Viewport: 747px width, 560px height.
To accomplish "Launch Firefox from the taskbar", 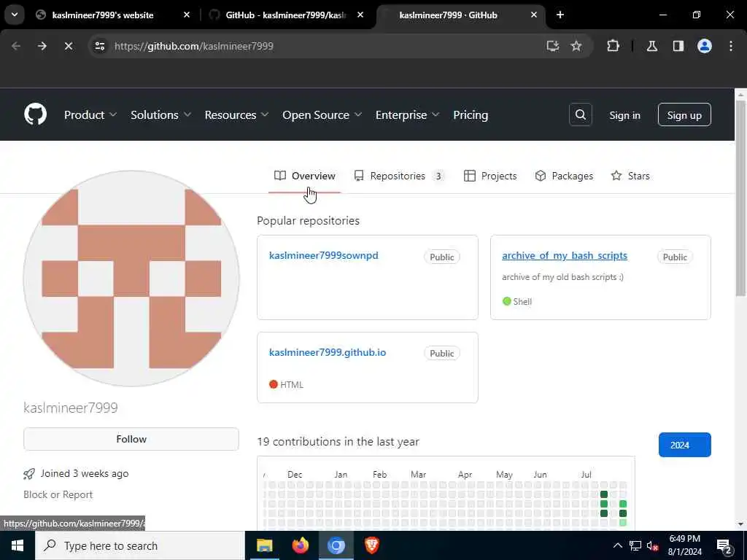I will pos(300,545).
